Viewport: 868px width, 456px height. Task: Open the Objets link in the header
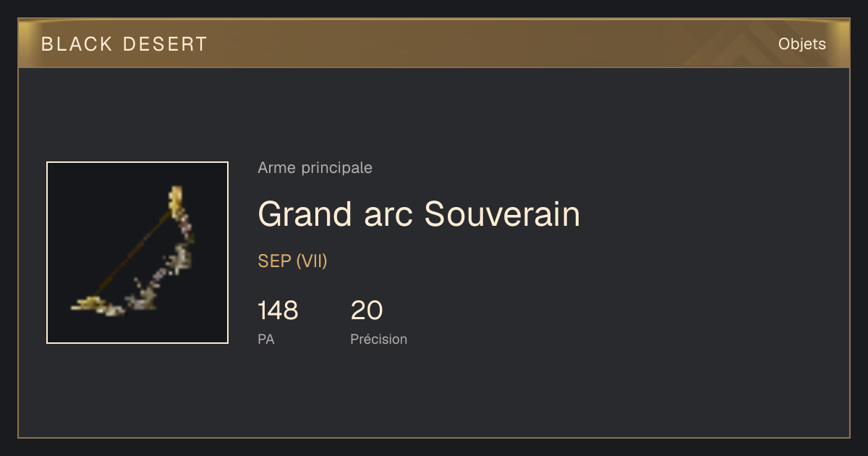click(x=801, y=44)
